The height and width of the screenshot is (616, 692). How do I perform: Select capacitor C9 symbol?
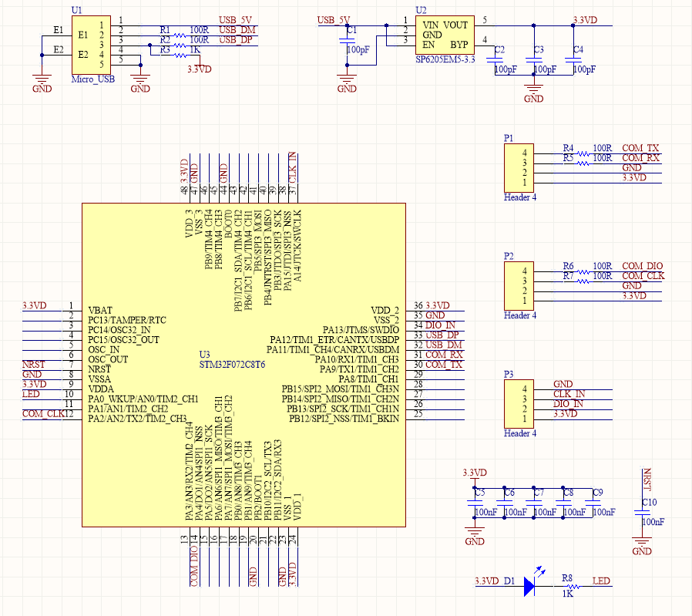click(x=593, y=503)
